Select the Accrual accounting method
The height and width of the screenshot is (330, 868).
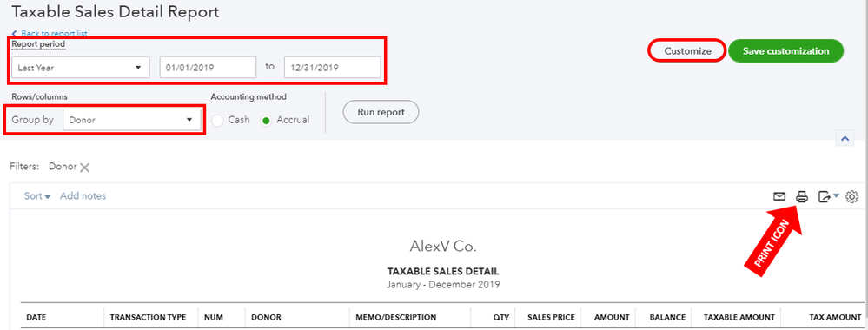coord(266,120)
